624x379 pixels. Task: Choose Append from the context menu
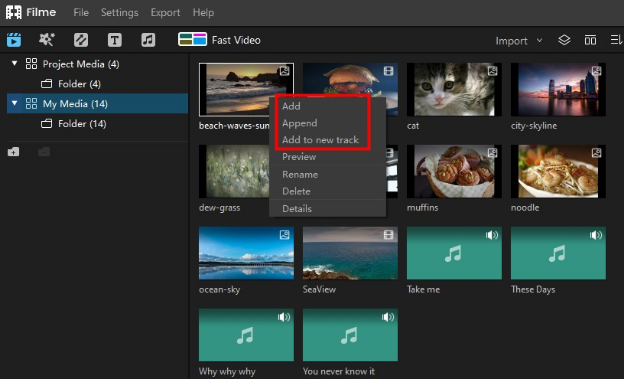tap(300, 123)
